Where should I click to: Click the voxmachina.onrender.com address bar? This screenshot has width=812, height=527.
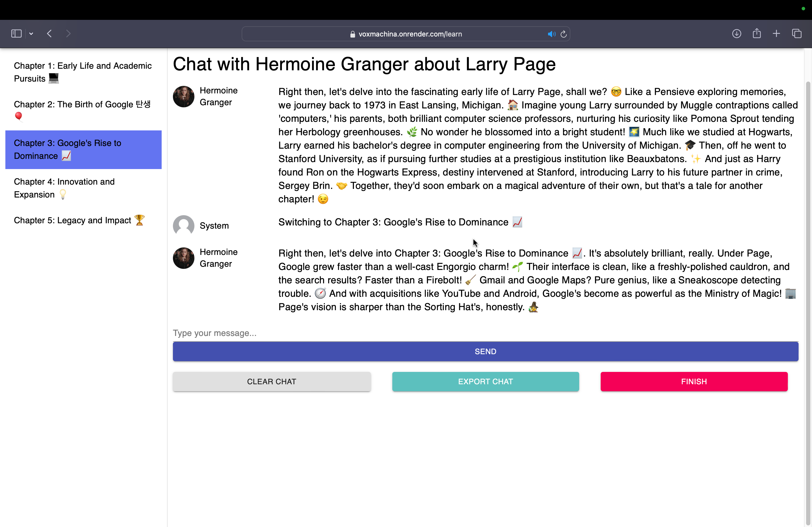409,34
